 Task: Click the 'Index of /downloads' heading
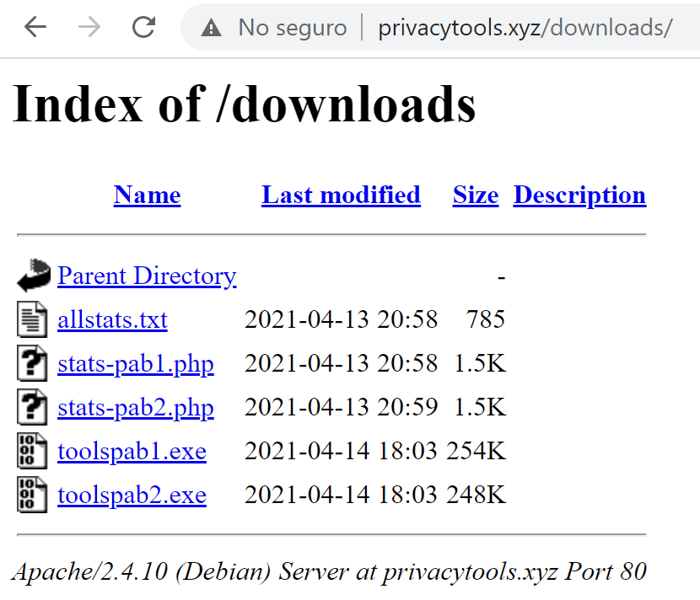(245, 104)
